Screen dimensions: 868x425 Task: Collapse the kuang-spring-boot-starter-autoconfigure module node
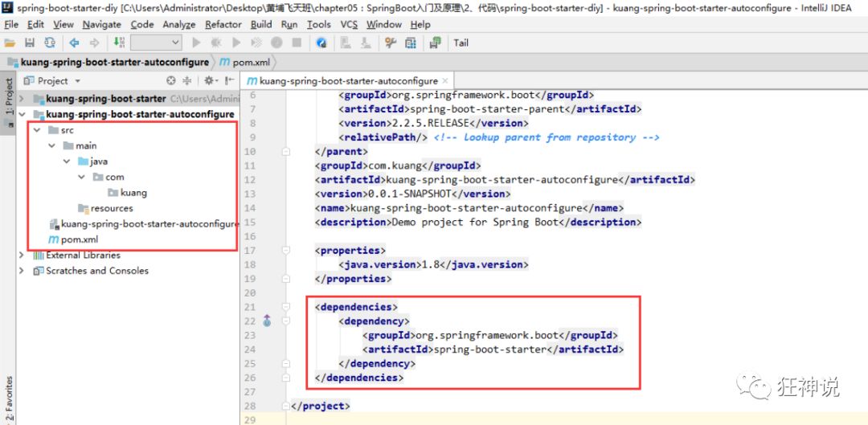22,114
